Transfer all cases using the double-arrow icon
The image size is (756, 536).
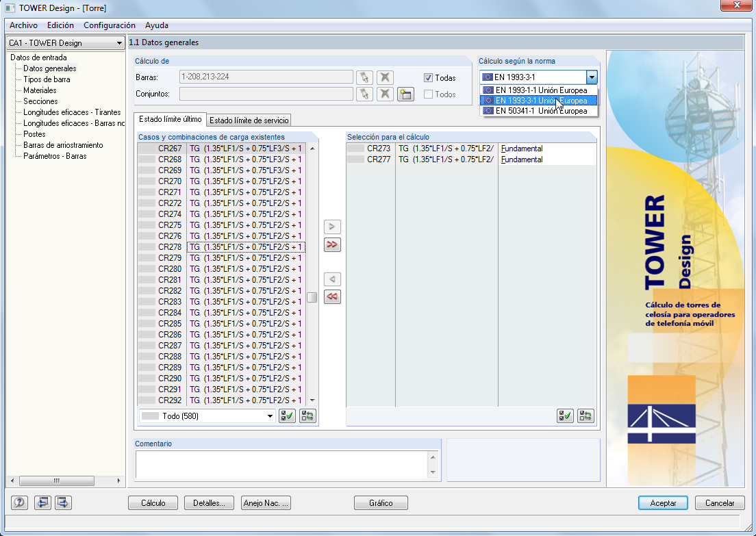pyautogui.click(x=332, y=244)
